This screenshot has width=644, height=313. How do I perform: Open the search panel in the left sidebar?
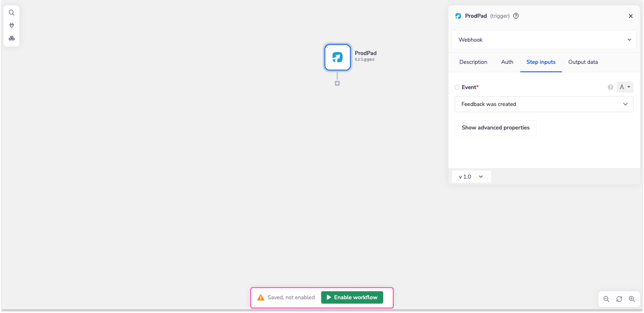point(12,12)
